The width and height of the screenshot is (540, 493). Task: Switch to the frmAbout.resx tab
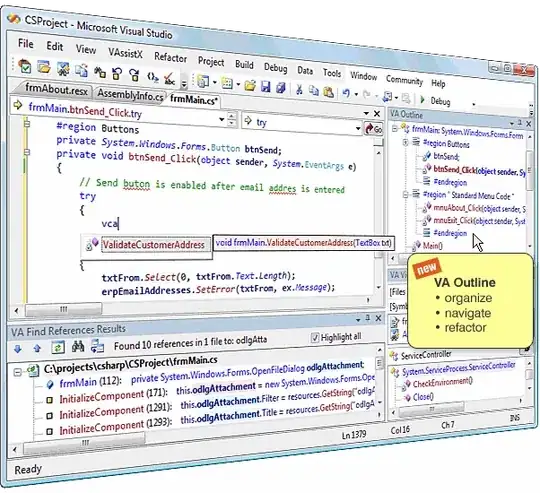(55, 90)
